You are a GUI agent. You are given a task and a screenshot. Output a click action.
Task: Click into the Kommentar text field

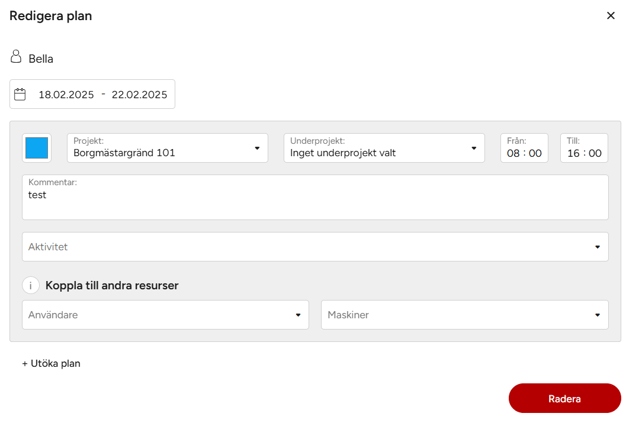tap(315, 197)
